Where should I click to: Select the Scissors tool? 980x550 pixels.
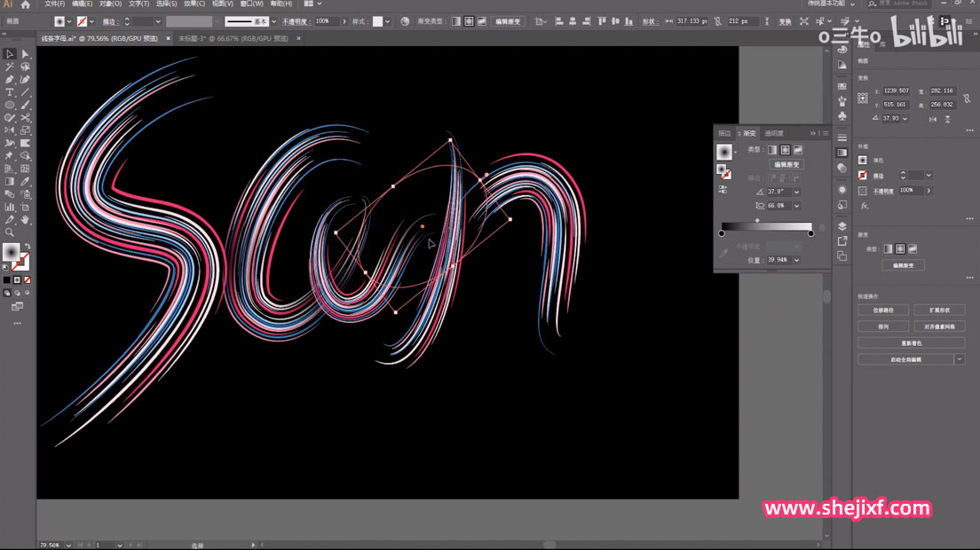pyautogui.click(x=26, y=117)
